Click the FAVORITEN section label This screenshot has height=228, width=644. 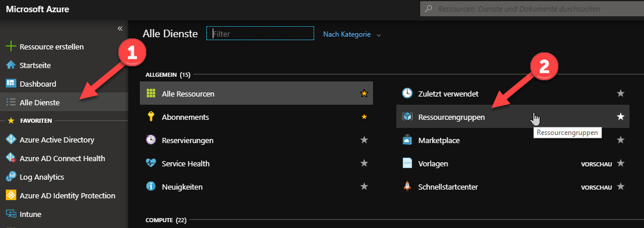(x=36, y=121)
